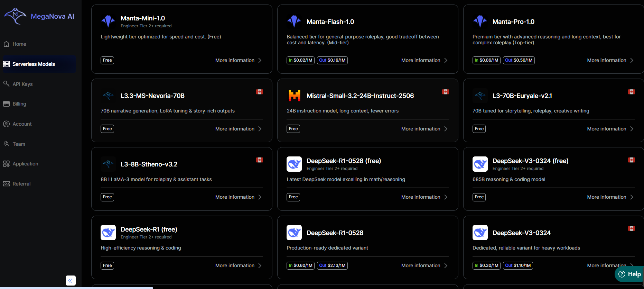Open the API Keys menu item
This screenshot has width=644, height=289.
click(22, 84)
